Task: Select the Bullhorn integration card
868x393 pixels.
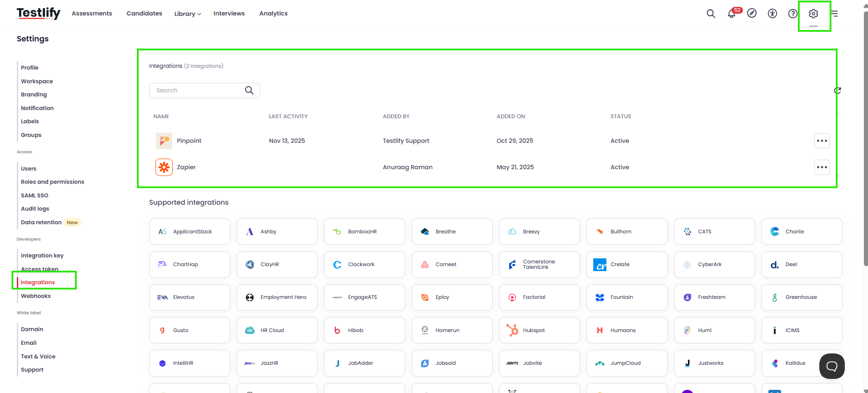Action: pyautogui.click(x=627, y=232)
